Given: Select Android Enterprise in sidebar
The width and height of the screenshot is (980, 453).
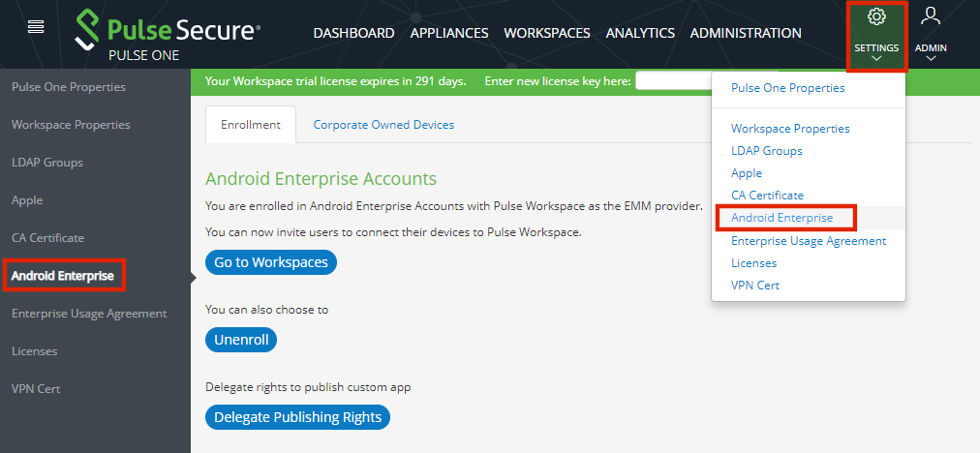Looking at the screenshot, I should [63, 276].
